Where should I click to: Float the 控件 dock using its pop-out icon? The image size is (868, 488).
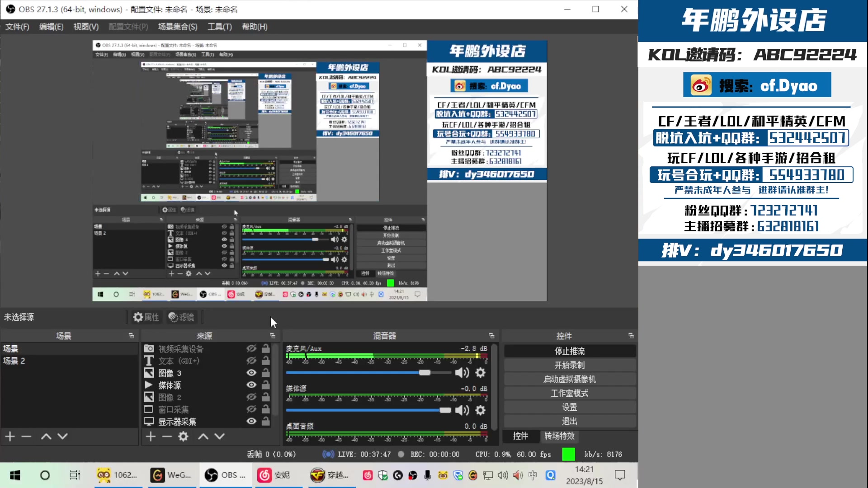pos(631,336)
